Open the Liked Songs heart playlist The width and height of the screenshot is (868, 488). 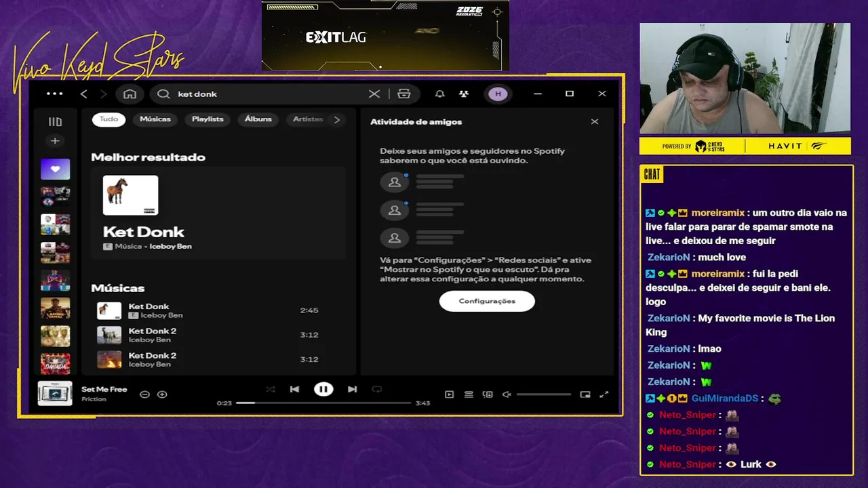click(55, 169)
